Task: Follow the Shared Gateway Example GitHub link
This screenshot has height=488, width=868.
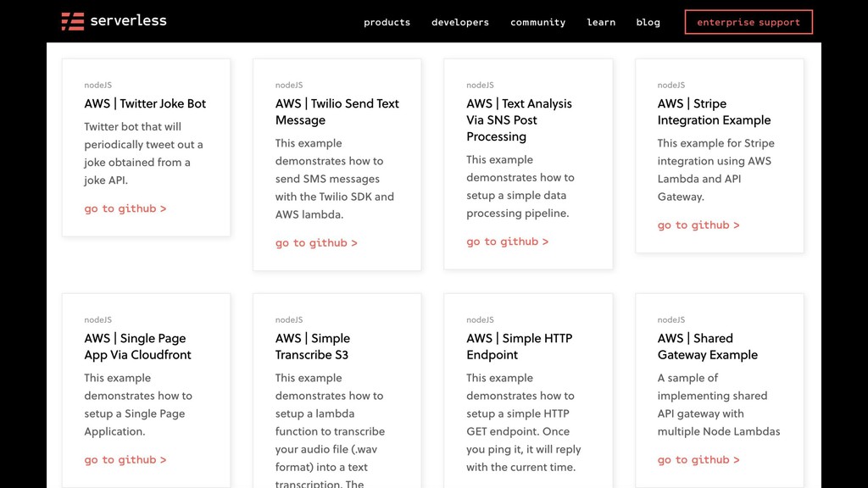Action: (x=698, y=460)
